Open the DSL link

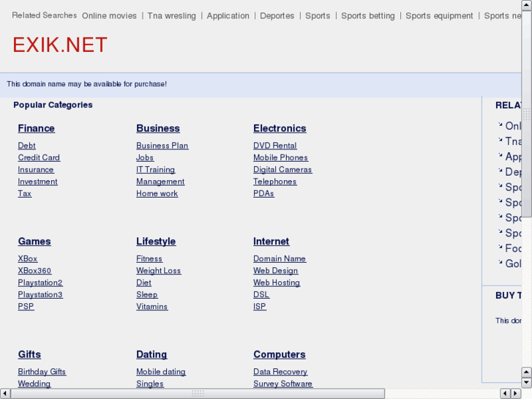coord(261,294)
